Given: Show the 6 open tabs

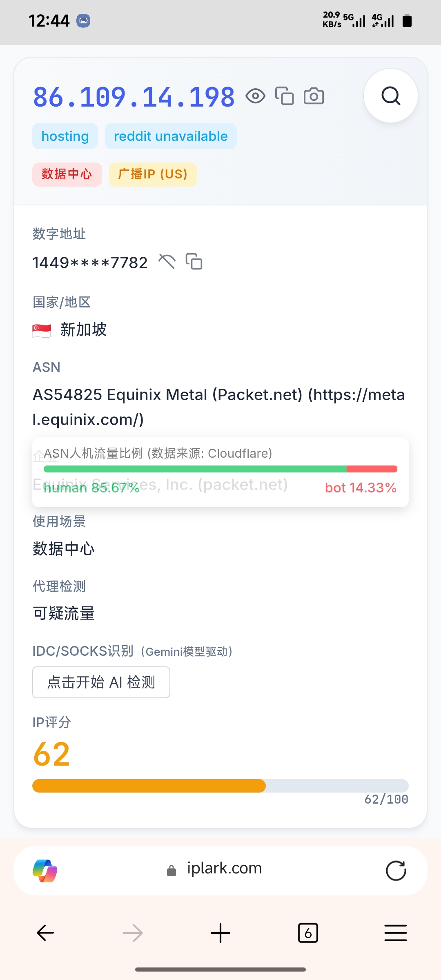Looking at the screenshot, I should coord(308,933).
